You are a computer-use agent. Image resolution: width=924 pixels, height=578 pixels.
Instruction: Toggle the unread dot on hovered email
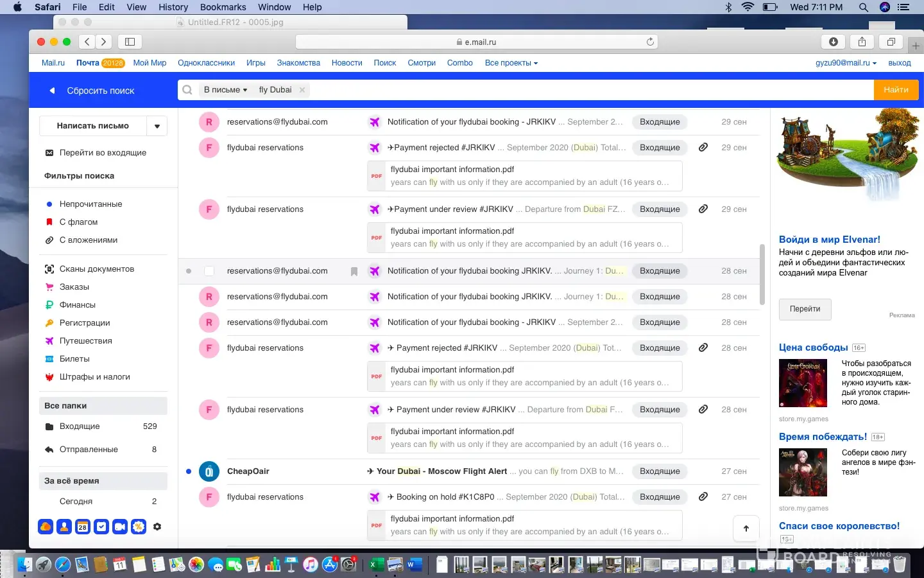[189, 271]
